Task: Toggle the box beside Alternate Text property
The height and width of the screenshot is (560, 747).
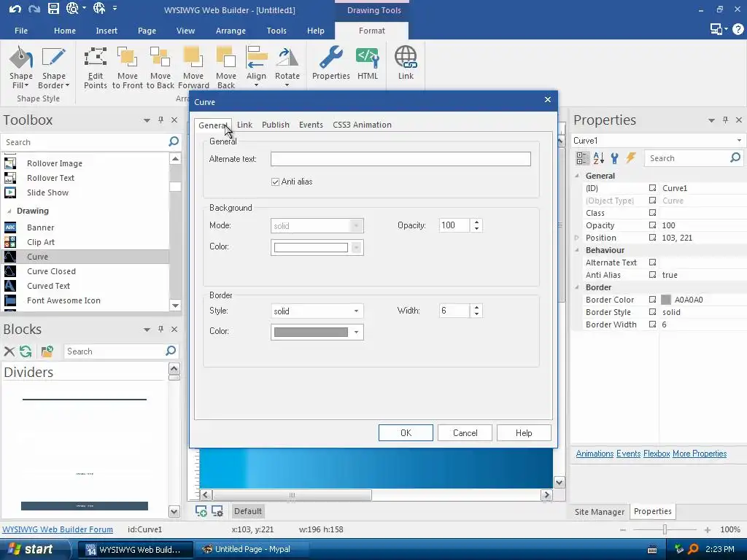Action: click(x=653, y=262)
